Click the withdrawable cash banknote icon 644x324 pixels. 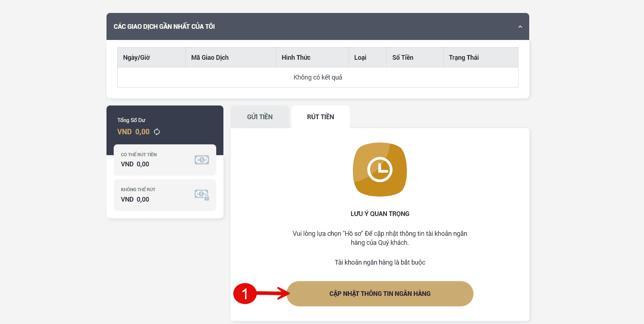[202, 160]
